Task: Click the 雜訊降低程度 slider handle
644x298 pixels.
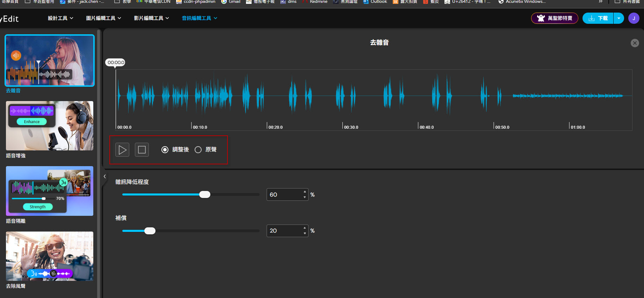Action: click(x=205, y=194)
